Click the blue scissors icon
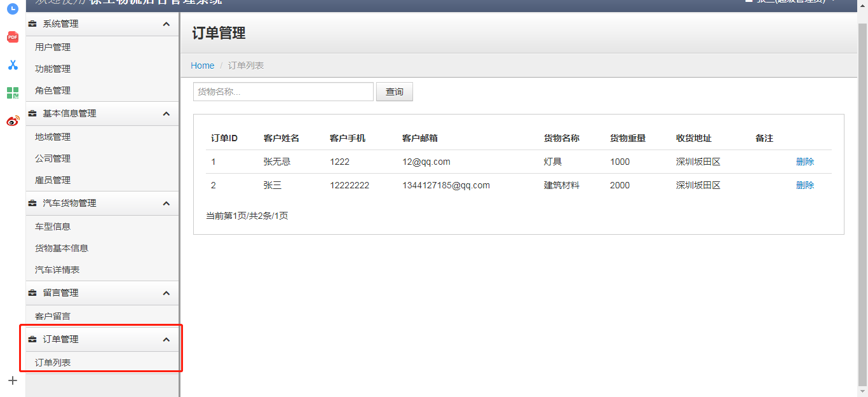Image resolution: width=868 pixels, height=397 pixels. (x=12, y=65)
